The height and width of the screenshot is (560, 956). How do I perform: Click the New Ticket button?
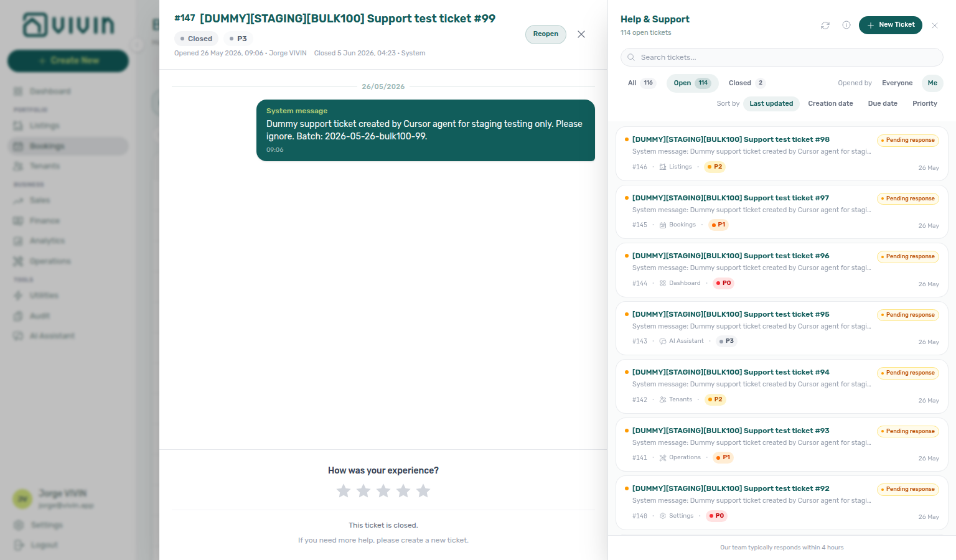(x=891, y=25)
